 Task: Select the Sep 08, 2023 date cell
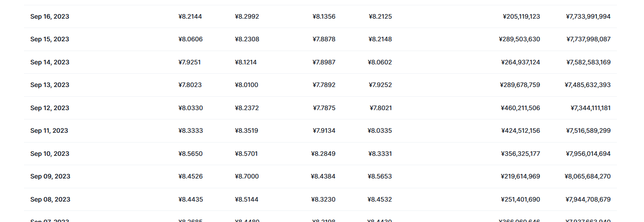tap(50, 199)
